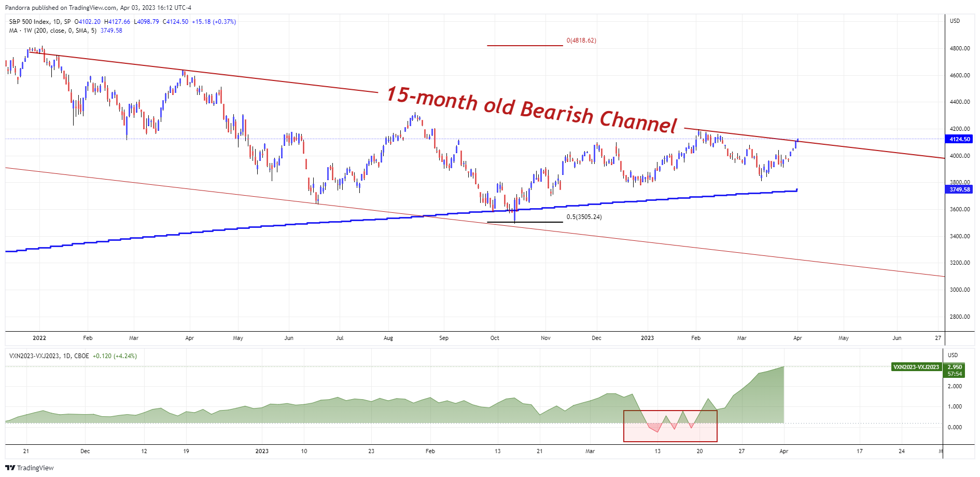Viewport: 980px width, 477px height.
Task: Click the Oct label on main time axis
Action: [x=495, y=338]
